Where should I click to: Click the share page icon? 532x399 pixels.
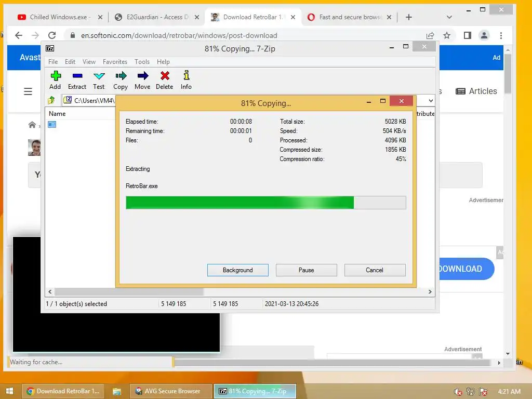click(x=430, y=35)
